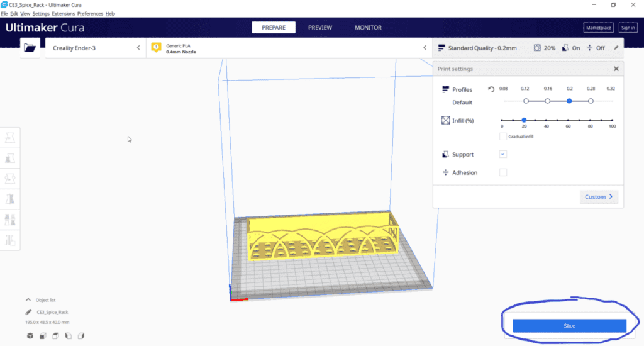The width and height of the screenshot is (644, 346).
Task: Select the yellow spice rack model
Action: (323, 237)
